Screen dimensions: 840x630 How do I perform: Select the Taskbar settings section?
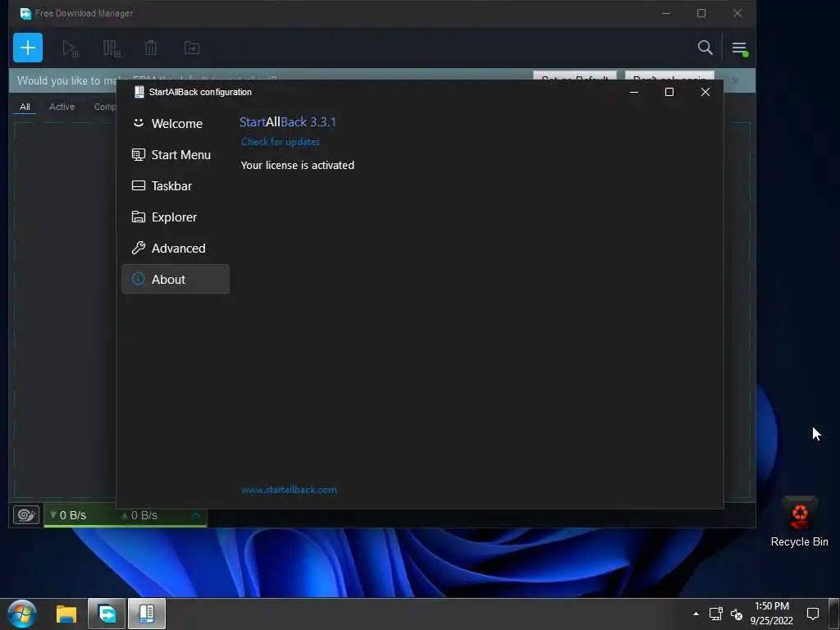[x=176, y=186]
